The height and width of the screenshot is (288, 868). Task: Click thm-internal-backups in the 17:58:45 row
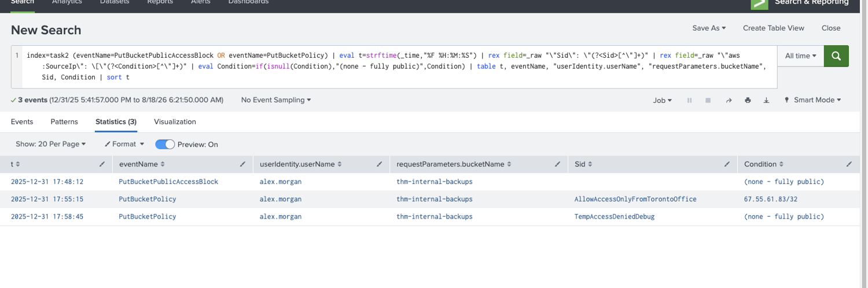pos(435,216)
